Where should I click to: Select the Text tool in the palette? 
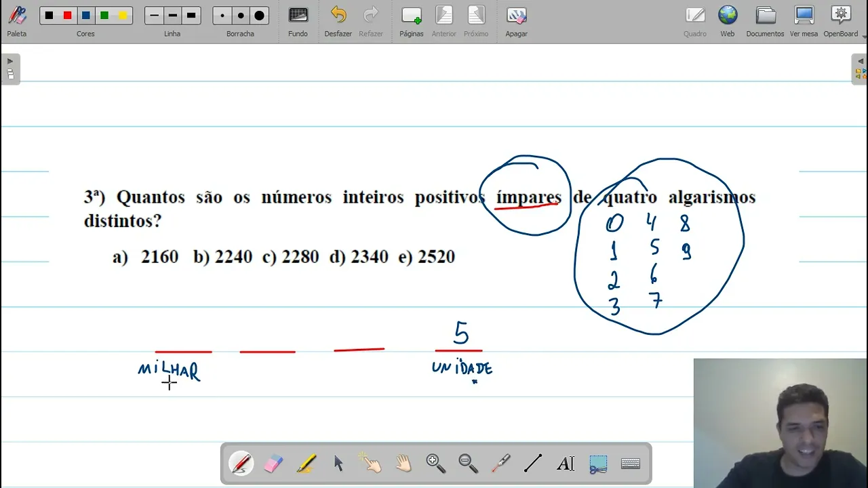pos(566,464)
